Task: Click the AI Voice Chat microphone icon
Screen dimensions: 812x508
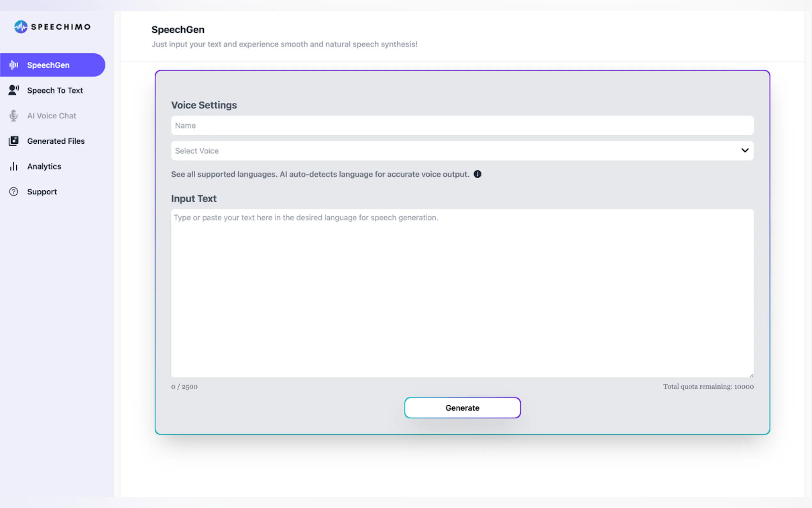Action: [13, 115]
